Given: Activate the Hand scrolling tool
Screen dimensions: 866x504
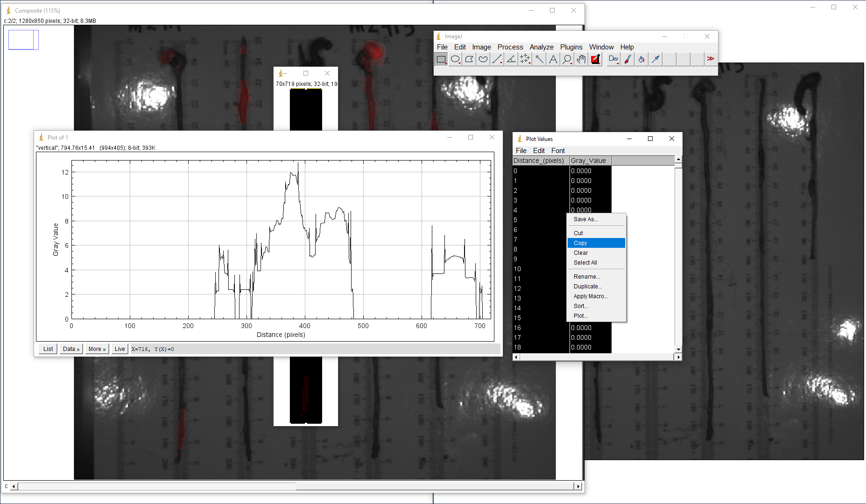Looking at the screenshot, I should tap(581, 59).
